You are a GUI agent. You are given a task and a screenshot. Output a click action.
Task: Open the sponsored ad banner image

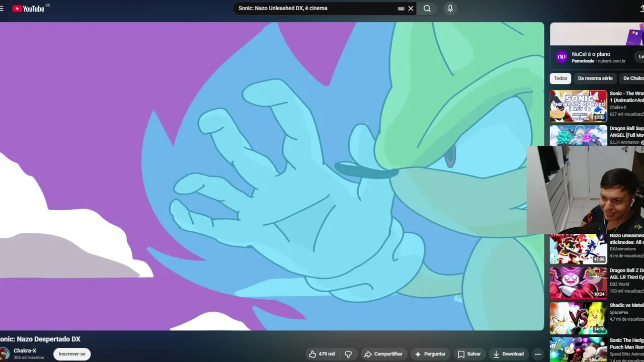(x=597, y=34)
